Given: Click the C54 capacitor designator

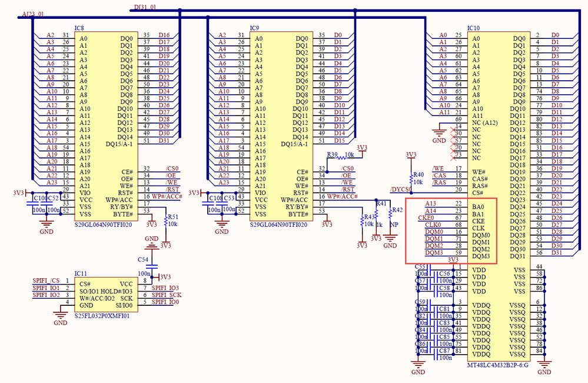Looking at the screenshot, I should [x=143, y=259].
